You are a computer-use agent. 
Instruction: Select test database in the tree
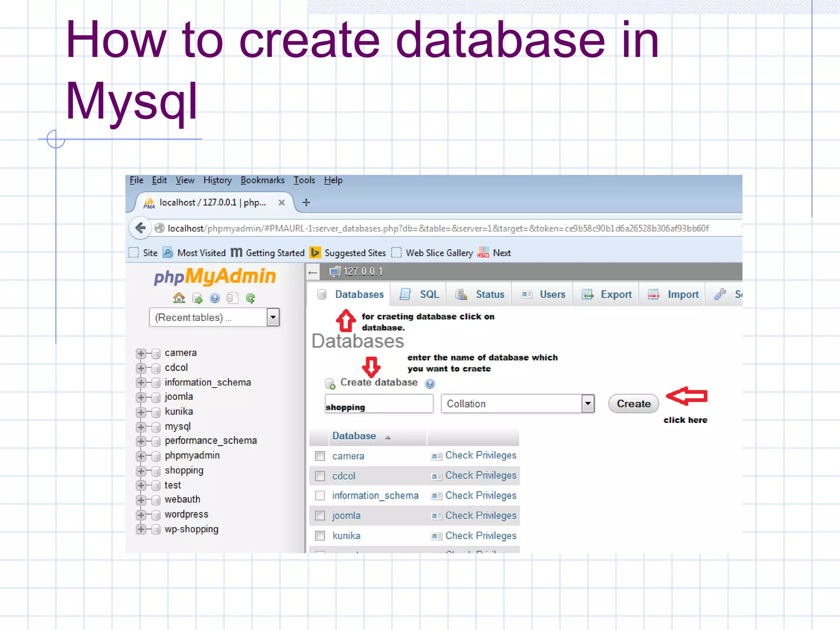click(x=173, y=485)
